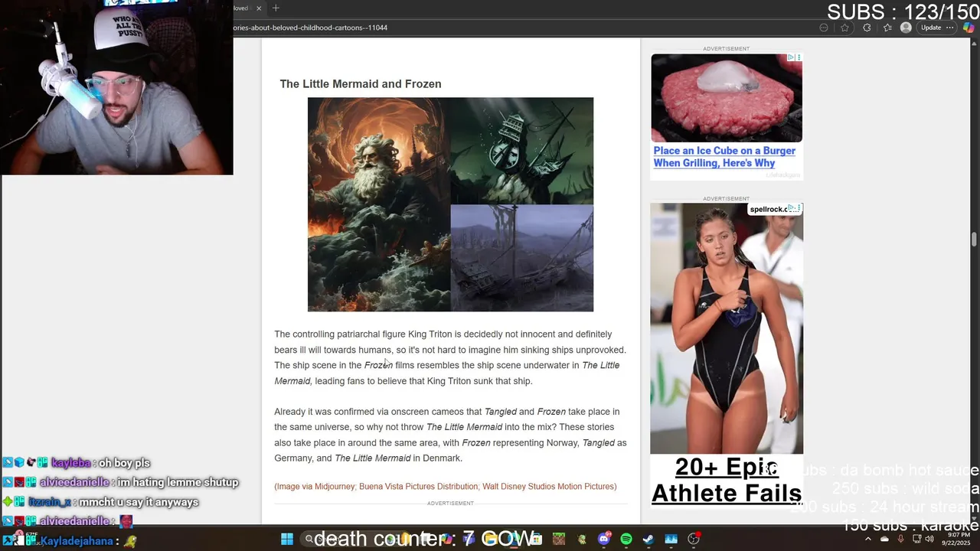Screen dimensions: 980x551
Task: Open the swimmer athlete ad image
Action: point(727,328)
